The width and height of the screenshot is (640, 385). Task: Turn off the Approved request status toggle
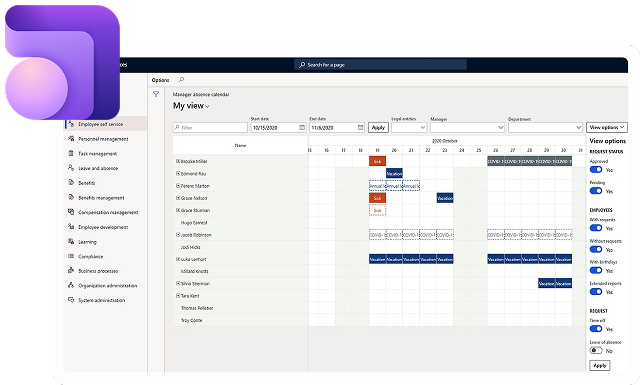596,169
